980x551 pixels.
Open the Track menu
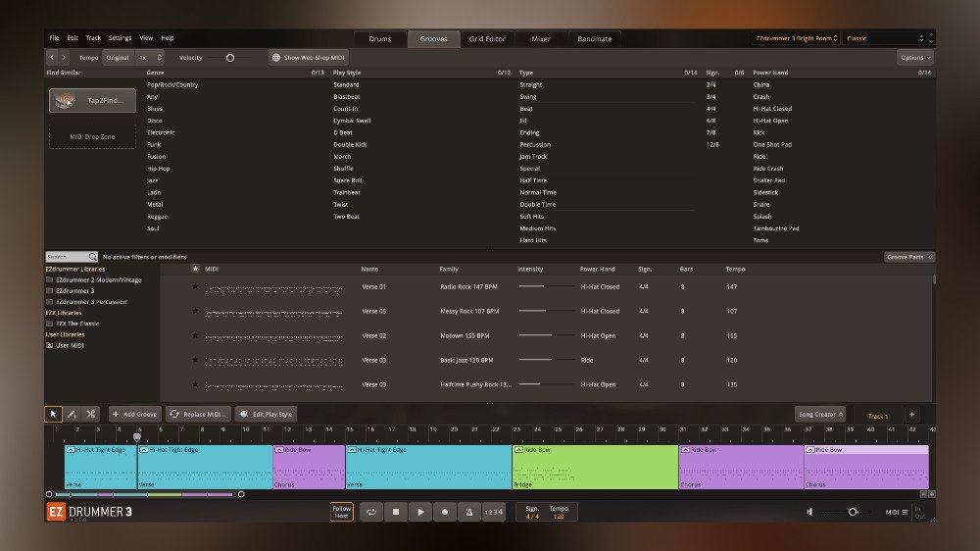click(93, 38)
